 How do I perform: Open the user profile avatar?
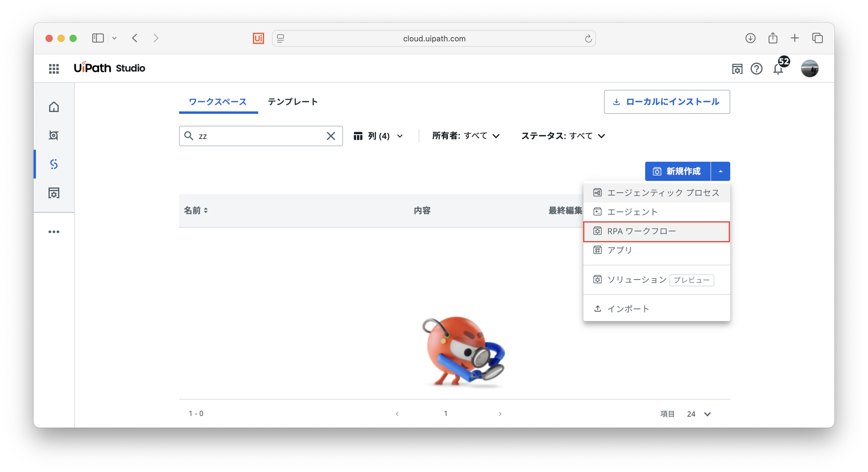(x=809, y=68)
